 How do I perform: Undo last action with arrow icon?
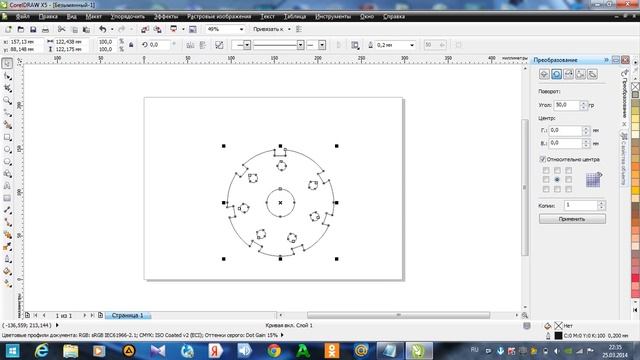pos(102,29)
